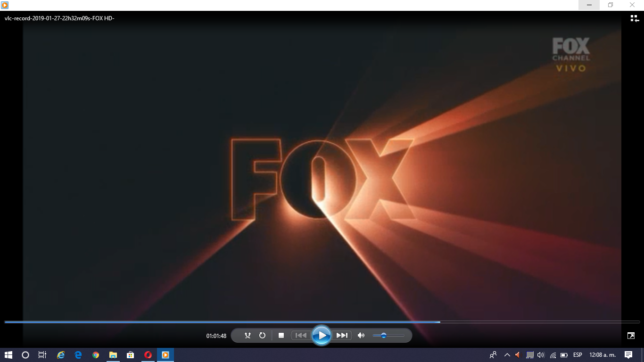The height and width of the screenshot is (362, 644).
Task: Click the Windows Media Player taskbar button
Action: click(x=165, y=355)
